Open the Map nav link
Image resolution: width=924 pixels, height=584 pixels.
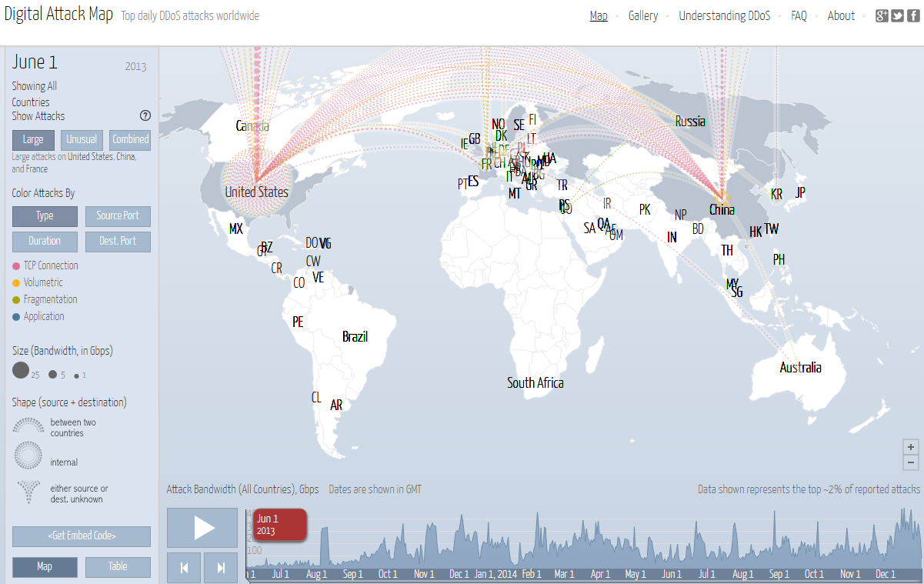(x=599, y=16)
